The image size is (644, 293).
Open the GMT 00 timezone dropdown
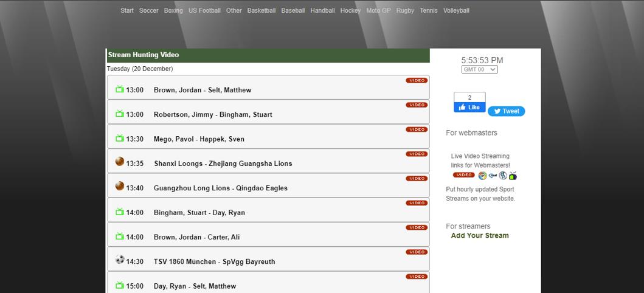[479, 69]
